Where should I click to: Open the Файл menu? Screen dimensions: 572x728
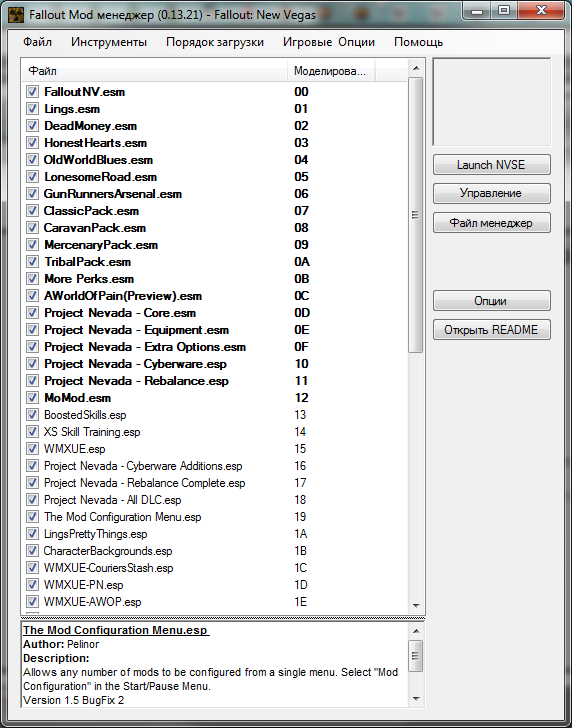[38, 42]
